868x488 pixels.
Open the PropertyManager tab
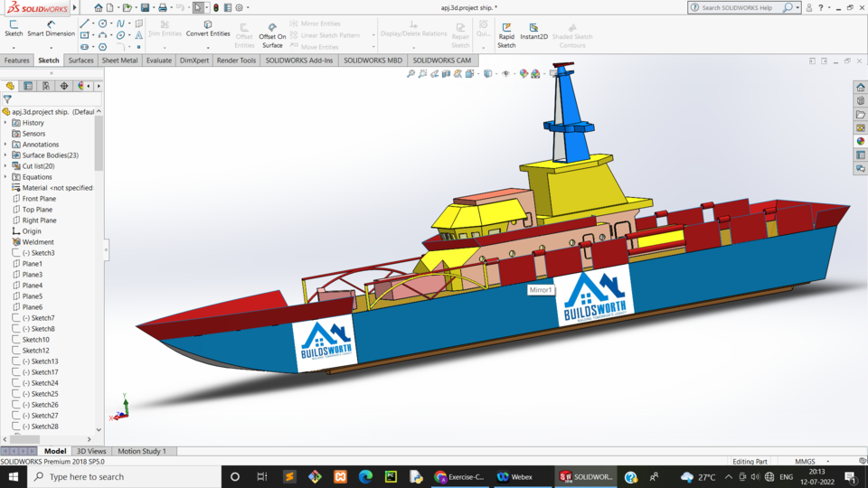pyautogui.click(x=28, y=86)
